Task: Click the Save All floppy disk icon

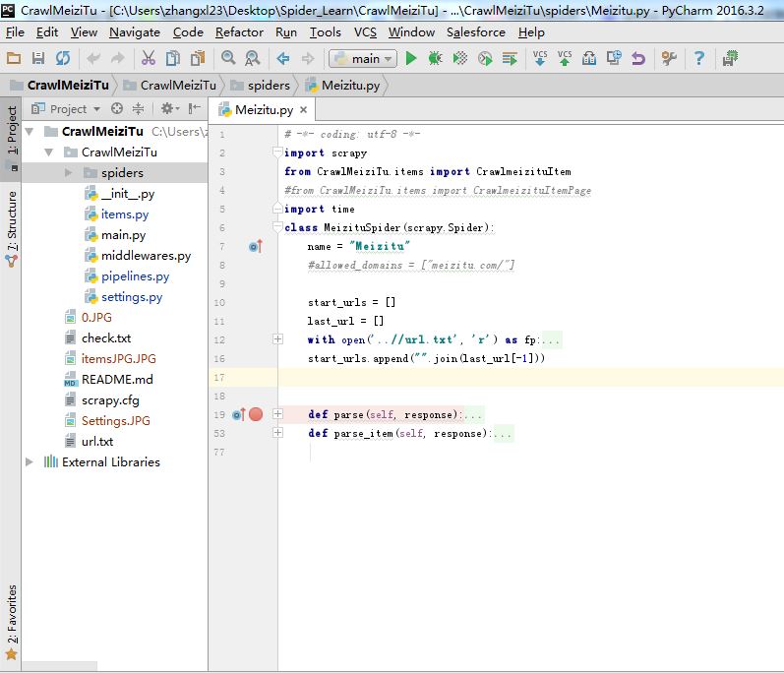Action: [x=38, y=59]
